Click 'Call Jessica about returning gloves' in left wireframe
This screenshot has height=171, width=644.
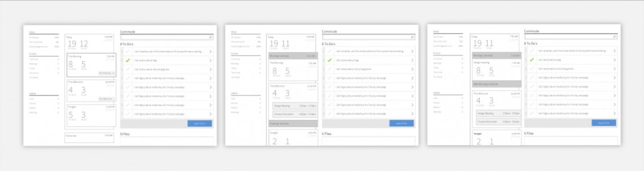tap(152, 69)
